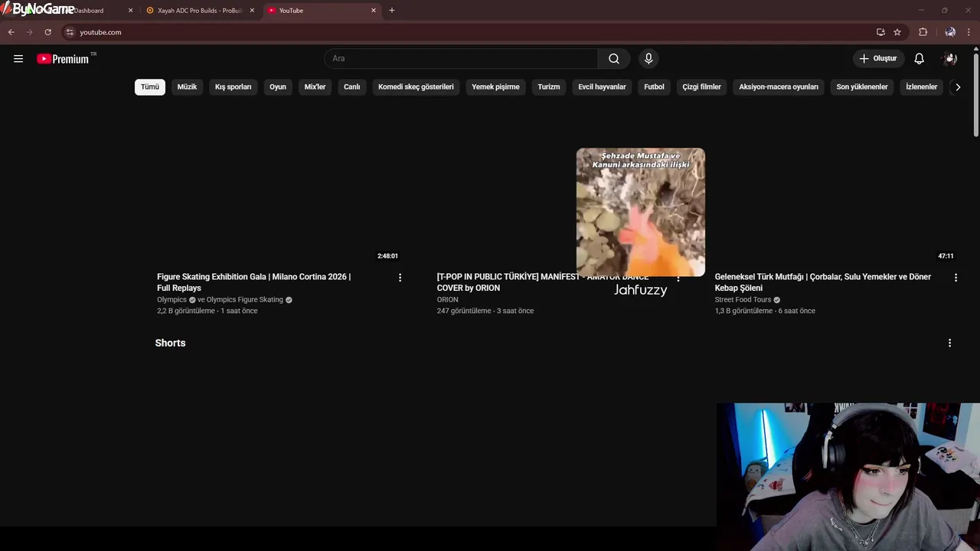The image size is (980, 551).
Task: Select the Kış sporları filter chip
Action: click(x=233, y=87)
